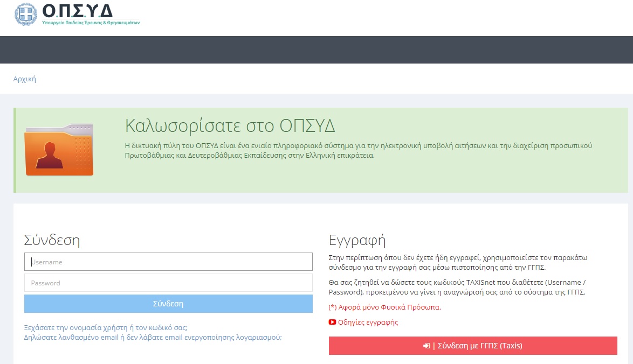
Task: Click the ΟΠΣΥΔ ministry emblem logo
Action: pos(26,14)
